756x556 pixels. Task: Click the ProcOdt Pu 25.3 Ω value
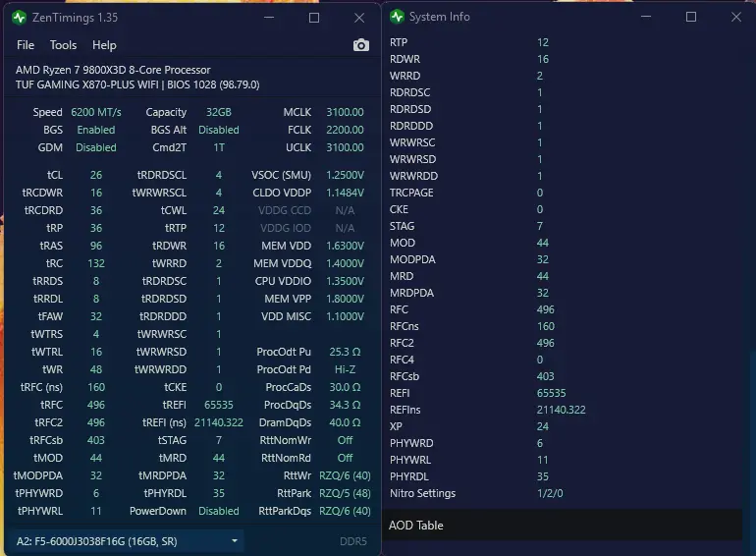[345, 352]
